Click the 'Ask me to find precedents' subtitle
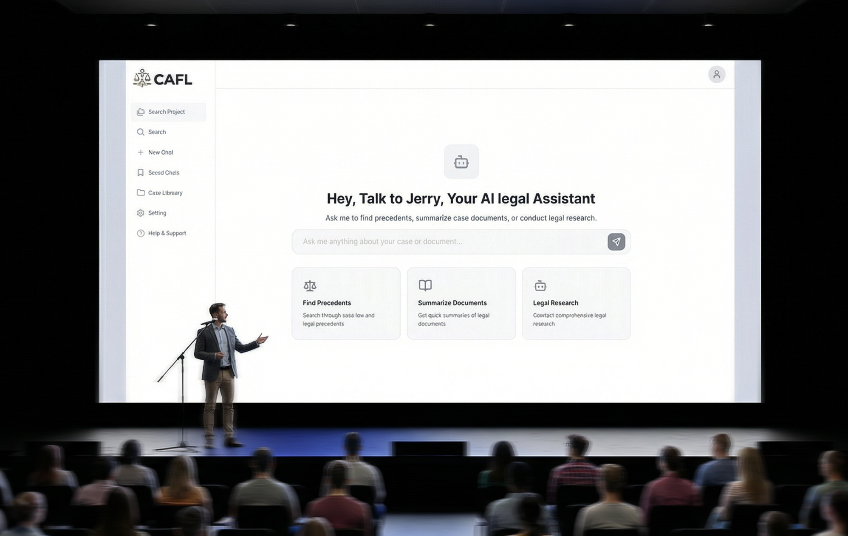848x536 pixels. coord(461,218)
